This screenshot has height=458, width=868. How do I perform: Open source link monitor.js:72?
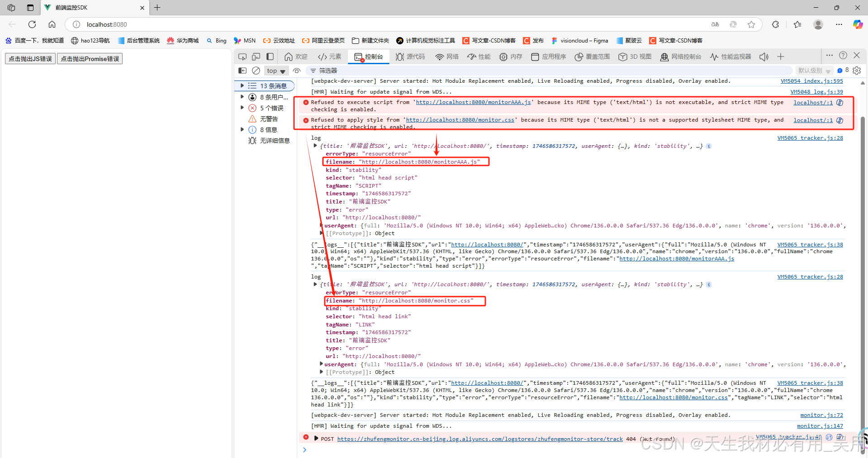click(x=821, y=415)
